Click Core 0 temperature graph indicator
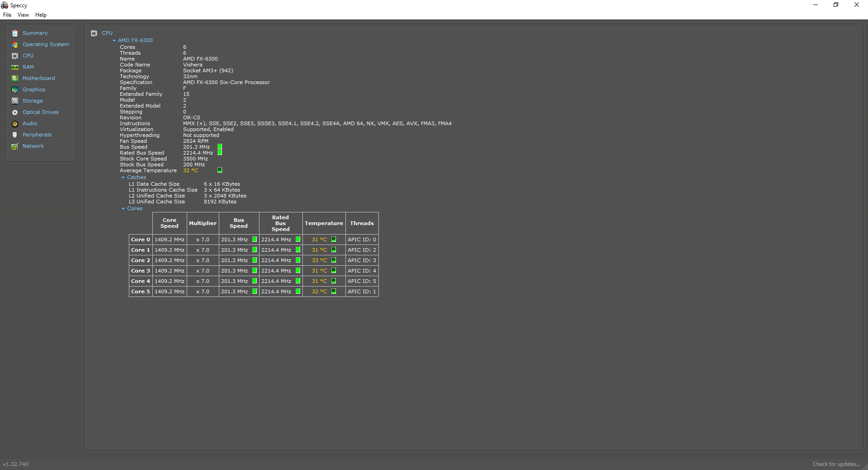 click(x=334, y=240)
